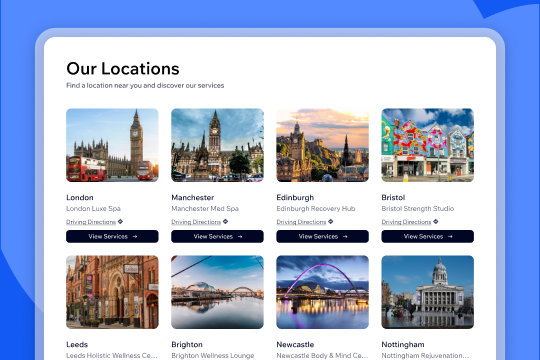Click the 'Leeds' location title
540x360 pixels.
point(77,344)
